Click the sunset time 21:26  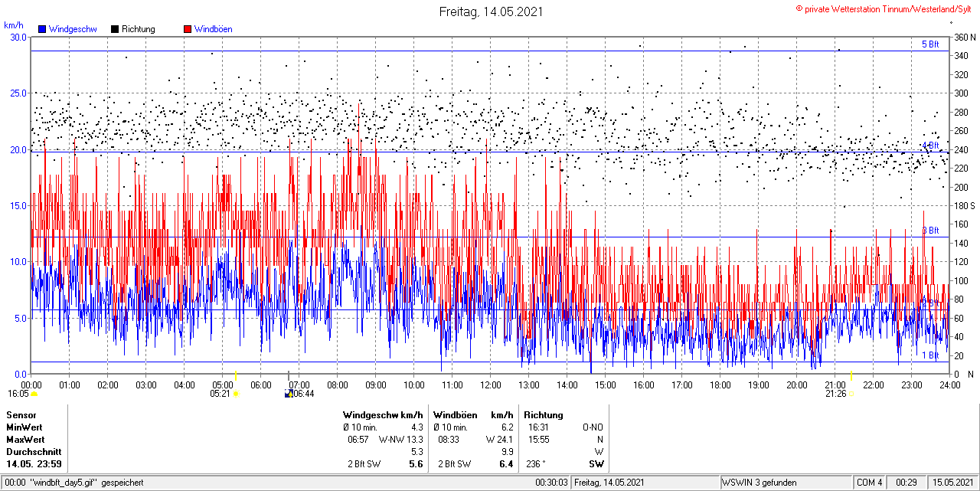[835, 394]
